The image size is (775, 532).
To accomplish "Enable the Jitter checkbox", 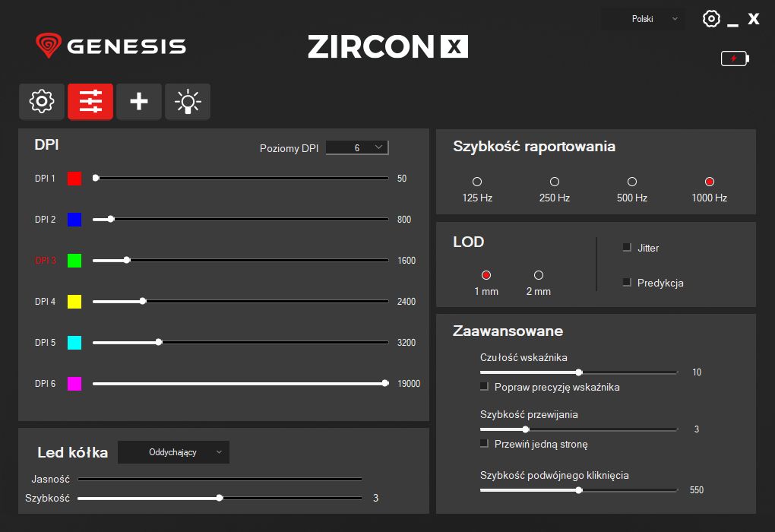I will coord(627,247).
